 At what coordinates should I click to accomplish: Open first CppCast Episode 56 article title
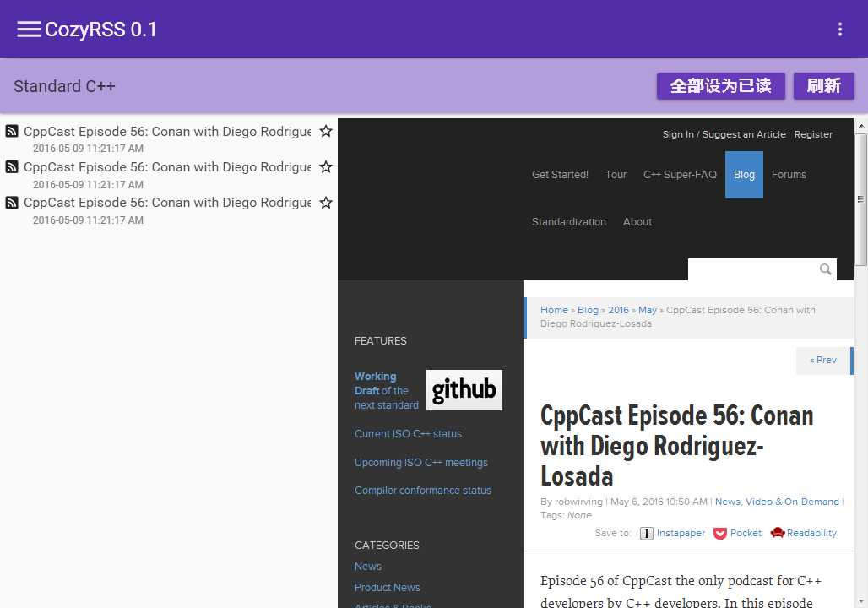click(x=167, y=131)
